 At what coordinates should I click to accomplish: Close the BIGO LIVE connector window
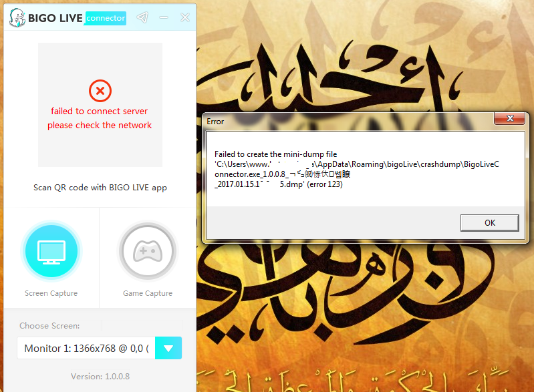click(185, 17)
